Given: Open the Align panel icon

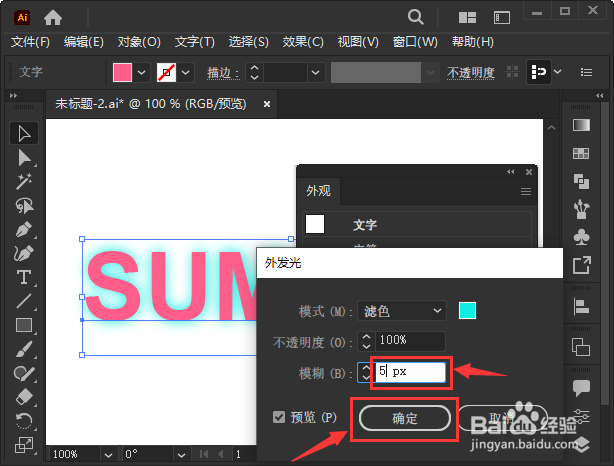Looking at the screenshot, I should 581,306.
